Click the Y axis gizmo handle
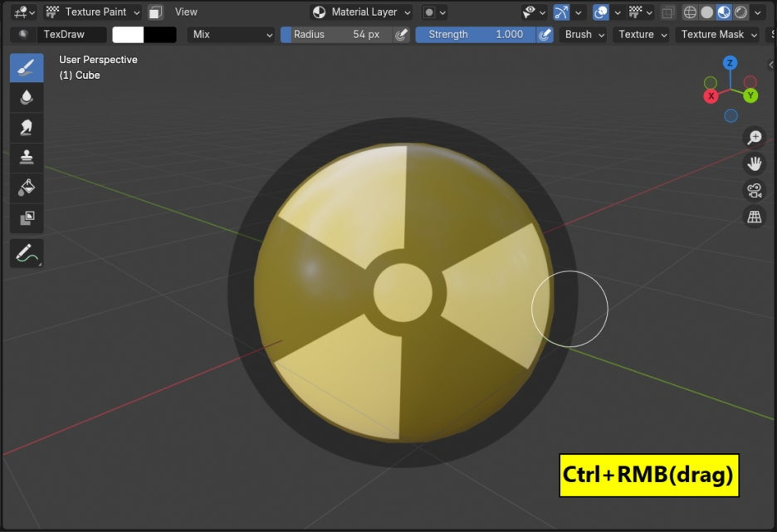Screen dimensions: 777x532 coord(750,95)
